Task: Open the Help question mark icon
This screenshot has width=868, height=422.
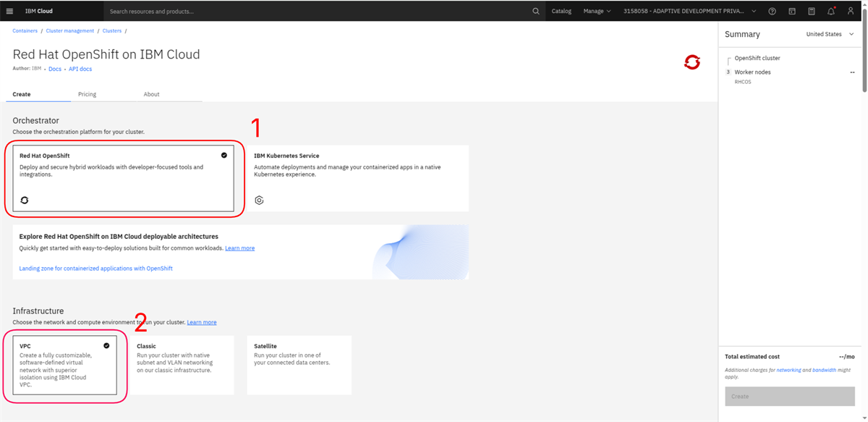Action: tap(773, 12)
